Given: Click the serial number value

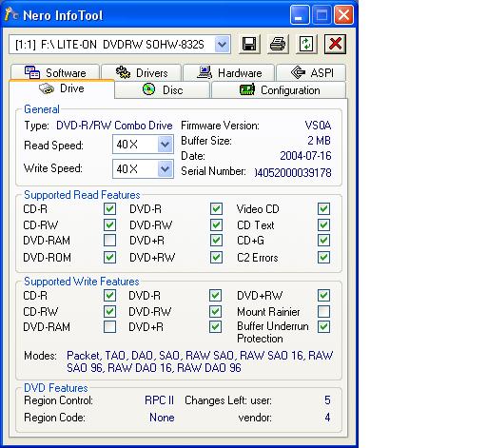Looking at the screenshot, I should (x=293, y=172).
